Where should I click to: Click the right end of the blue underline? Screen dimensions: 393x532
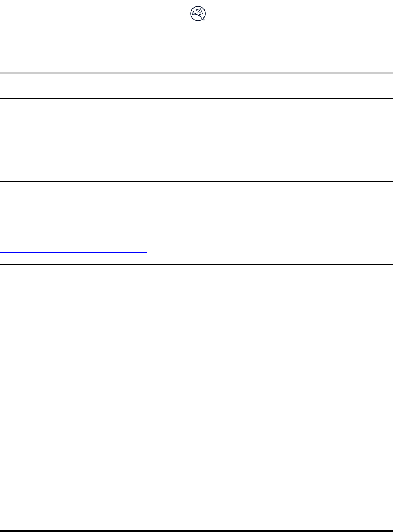tap(146, 252)
